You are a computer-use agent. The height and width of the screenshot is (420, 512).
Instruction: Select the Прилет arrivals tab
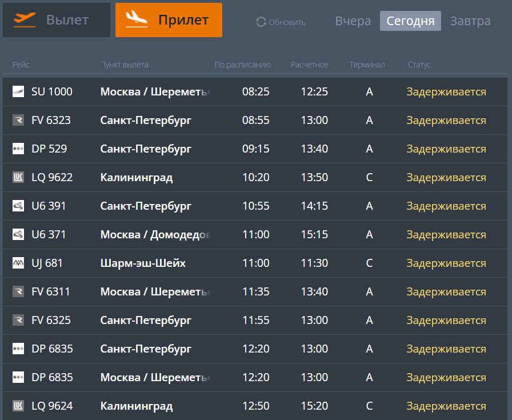coord(169,20)
